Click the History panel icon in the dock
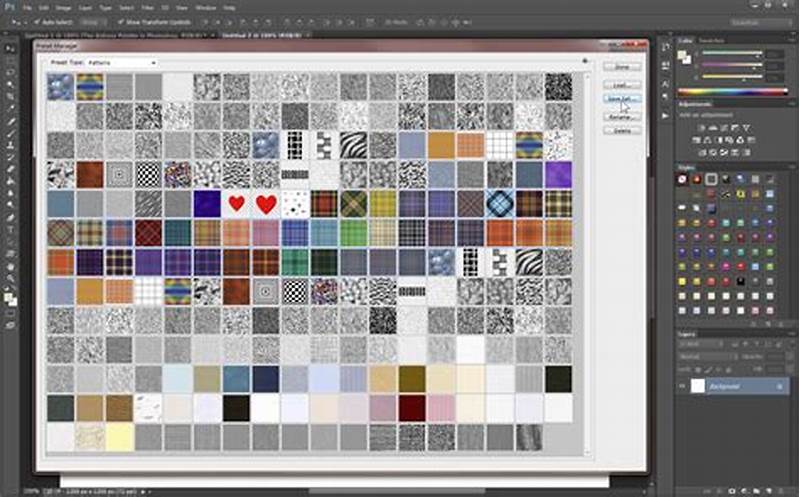The image size is (800, 497). click(665, 47)
